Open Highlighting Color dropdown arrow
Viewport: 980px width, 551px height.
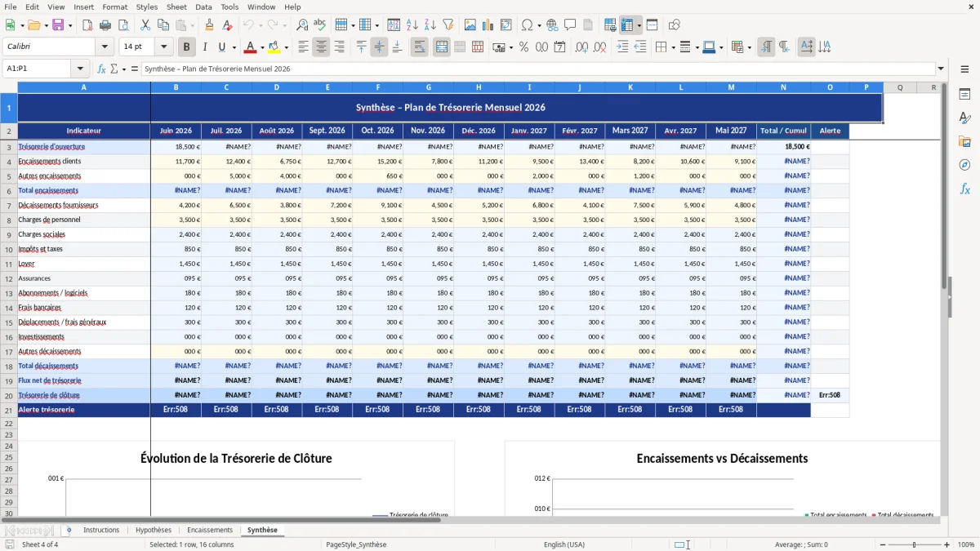coord(286,47)
